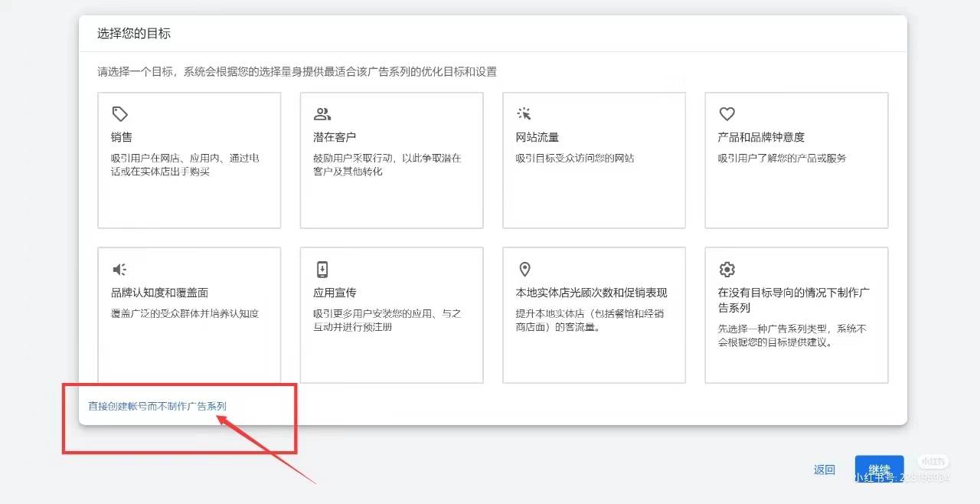Screen dimensions: 980x504
Task: Click the cursor sparkle icon for 网站流量
Action: tap(524, 114)
